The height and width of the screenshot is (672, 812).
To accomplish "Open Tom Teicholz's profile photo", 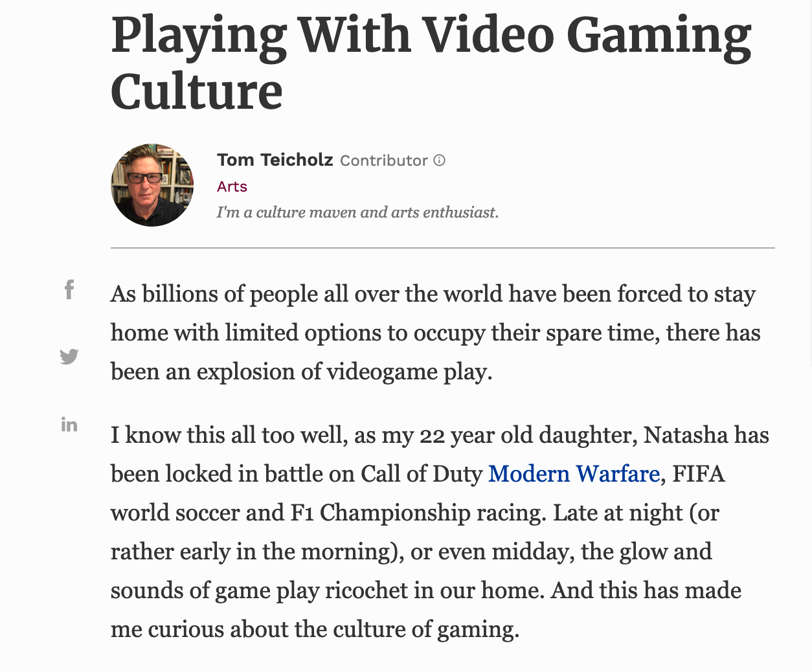I will tap(152, 185).
